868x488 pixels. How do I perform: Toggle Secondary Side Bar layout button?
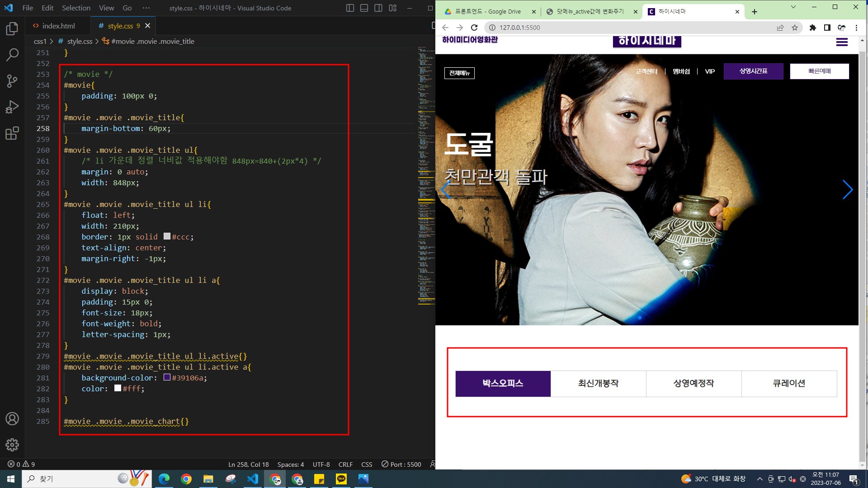(x=378, y=8)
